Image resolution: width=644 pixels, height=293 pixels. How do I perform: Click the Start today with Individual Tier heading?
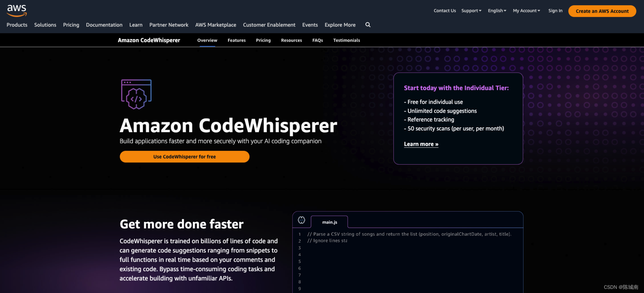(x=456, y=88)
